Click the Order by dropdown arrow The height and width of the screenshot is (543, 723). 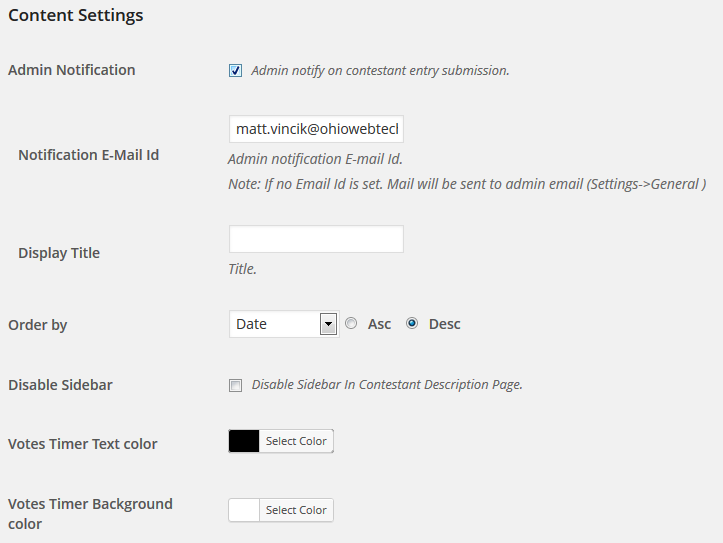pos(328,324)
